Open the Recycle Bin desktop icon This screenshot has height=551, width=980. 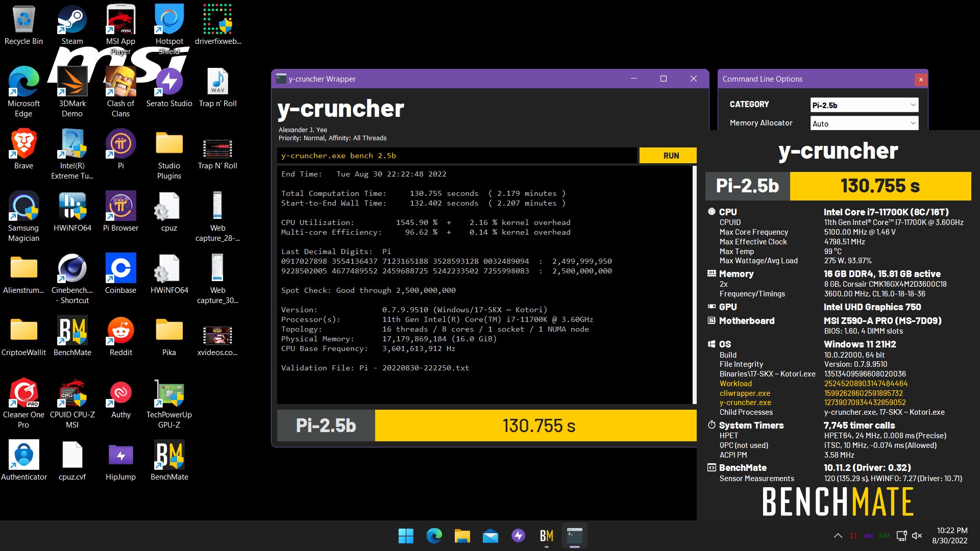[x=23, y=26]
